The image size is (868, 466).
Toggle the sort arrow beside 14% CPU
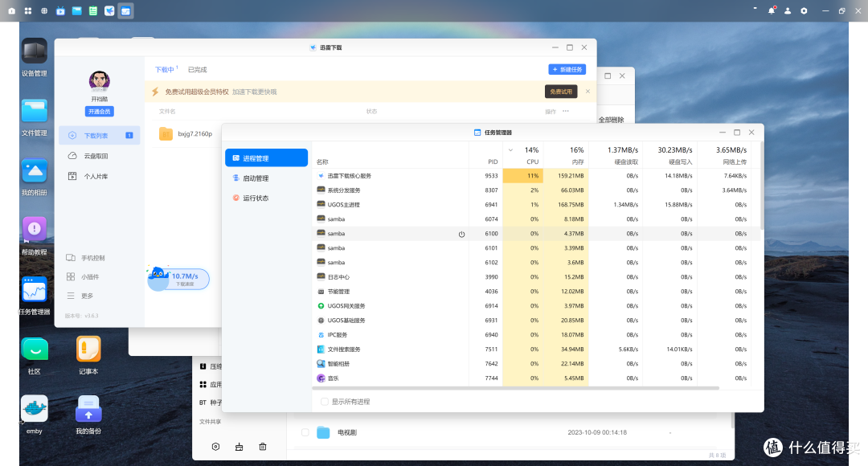click(x=510, y=150)
